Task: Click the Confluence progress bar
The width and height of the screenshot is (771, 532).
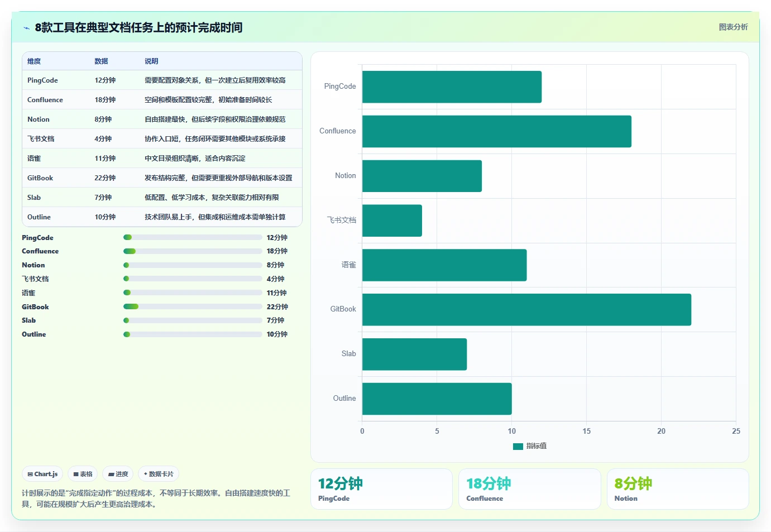Action: tap(193, 251)
